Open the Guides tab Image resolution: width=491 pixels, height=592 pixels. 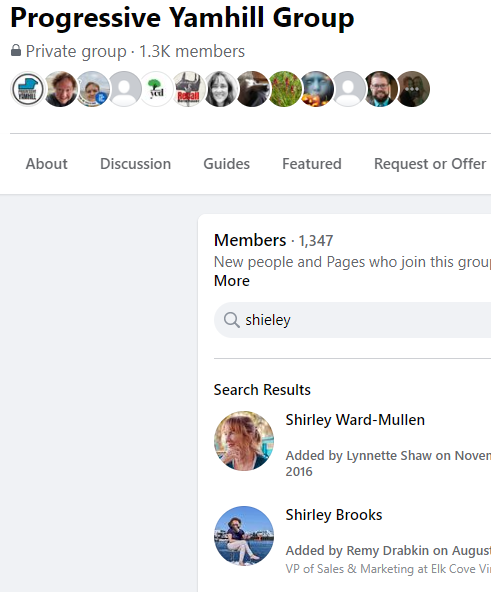227,164
